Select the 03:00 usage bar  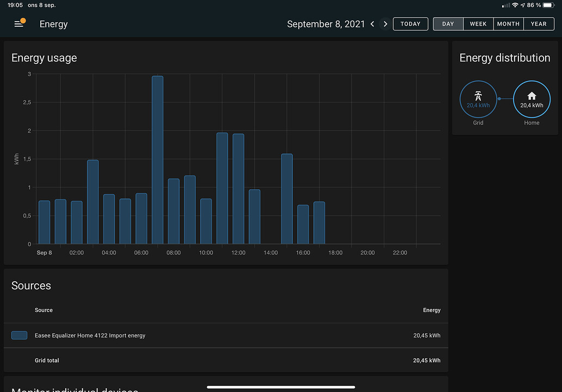click(93, 202)
